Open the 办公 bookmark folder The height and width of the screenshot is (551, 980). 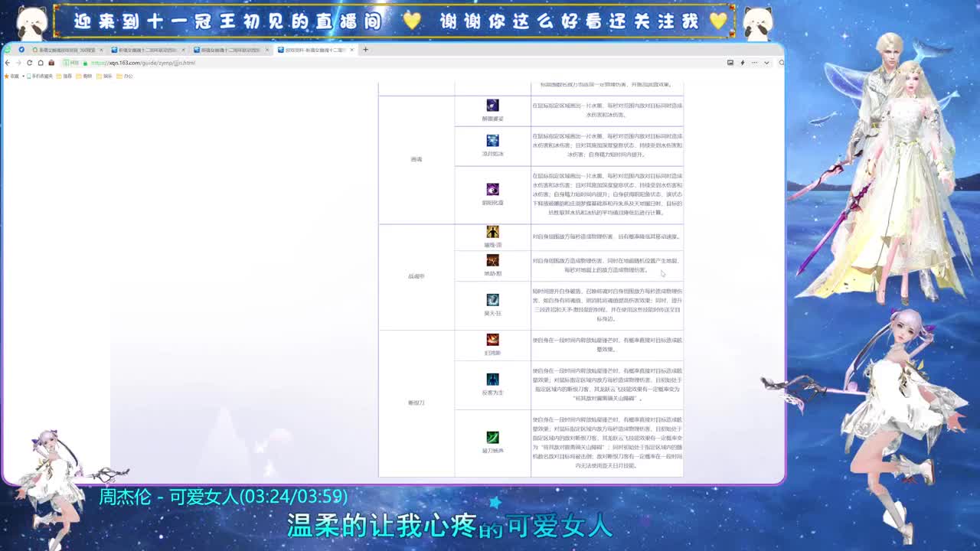point(125,76)
